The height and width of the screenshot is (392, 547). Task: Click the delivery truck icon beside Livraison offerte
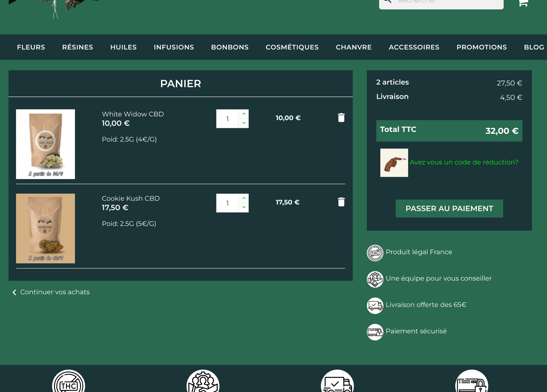pos(375,305)
